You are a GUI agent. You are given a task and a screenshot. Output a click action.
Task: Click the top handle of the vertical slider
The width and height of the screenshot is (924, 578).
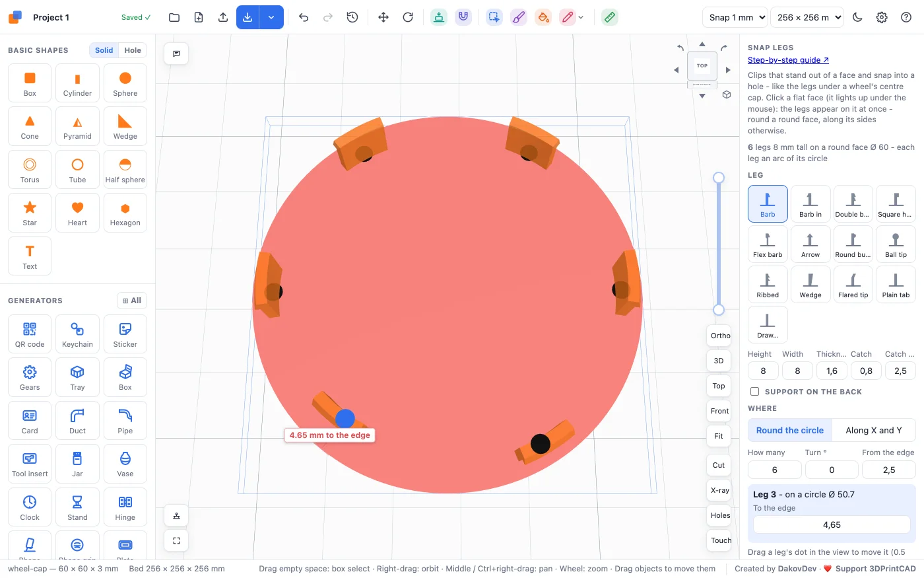[x=719, y=178]
